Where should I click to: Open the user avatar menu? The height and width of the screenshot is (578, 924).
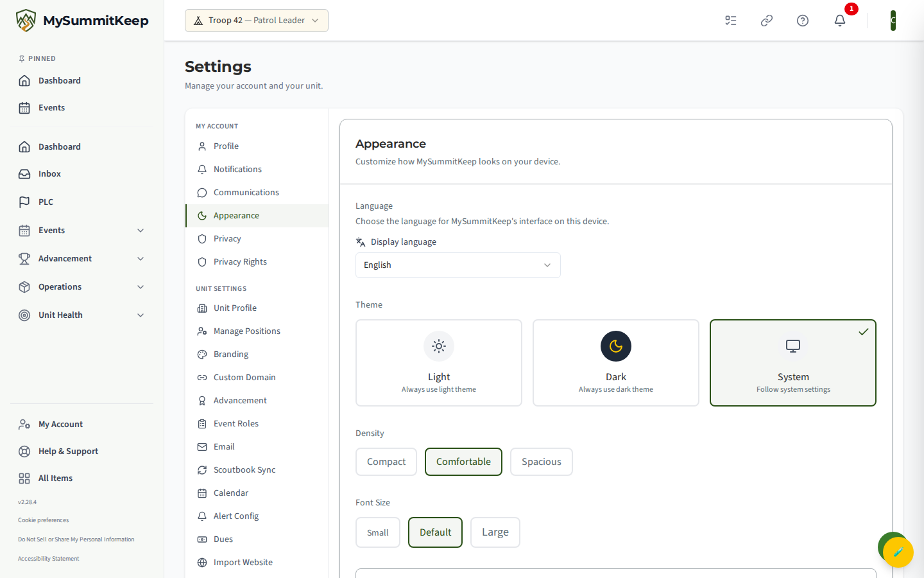pos(893,21)
